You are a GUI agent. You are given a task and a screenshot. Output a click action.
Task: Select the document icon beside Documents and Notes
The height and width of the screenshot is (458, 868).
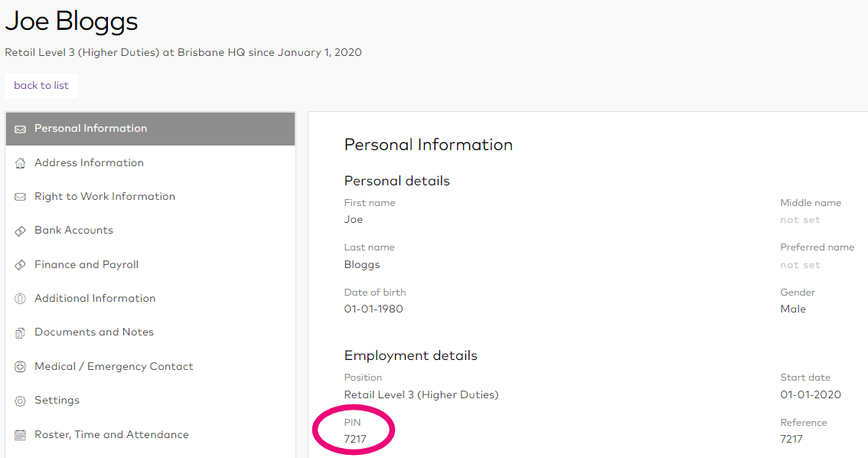[x=21, y=332]
